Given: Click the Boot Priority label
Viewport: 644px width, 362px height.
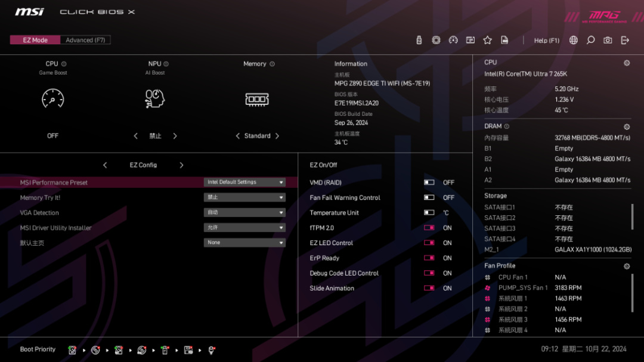Looking at the screenshot, I should pos(38,349).
